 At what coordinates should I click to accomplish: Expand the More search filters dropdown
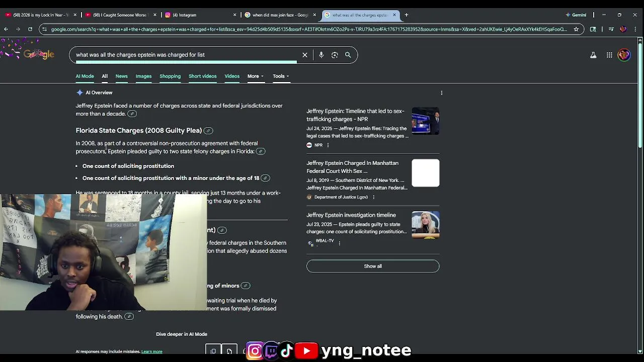tap(255, 76)
